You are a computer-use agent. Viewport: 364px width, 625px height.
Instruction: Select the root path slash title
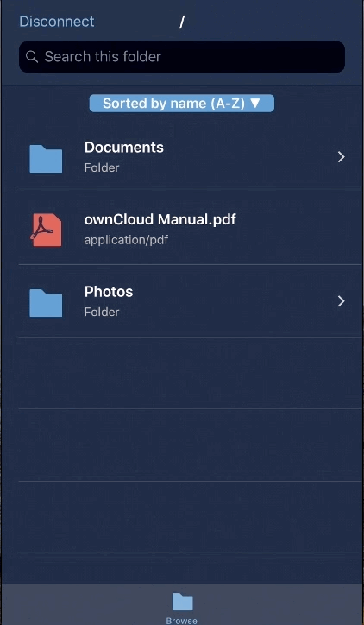coord(182,22)
